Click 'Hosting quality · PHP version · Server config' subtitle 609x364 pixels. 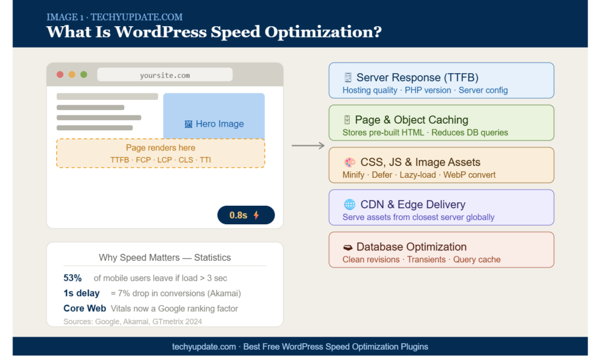click(x=425, y=90)
